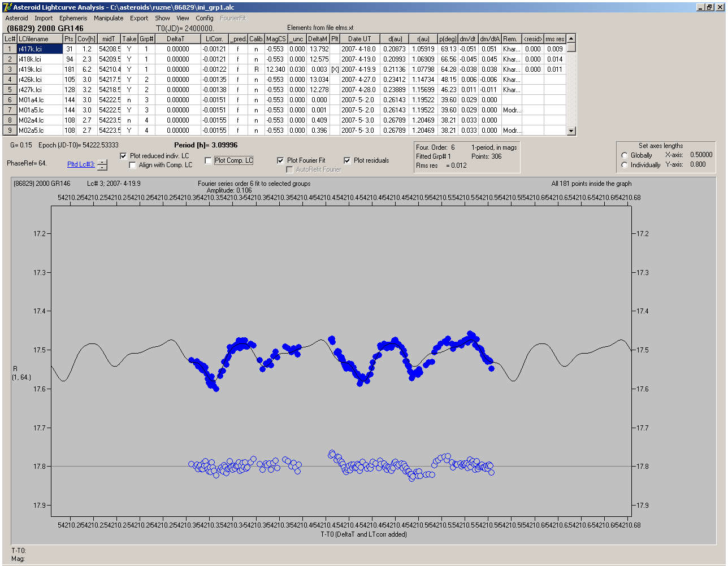Click the PhaseRef= 64. label

tap(27, 163)
